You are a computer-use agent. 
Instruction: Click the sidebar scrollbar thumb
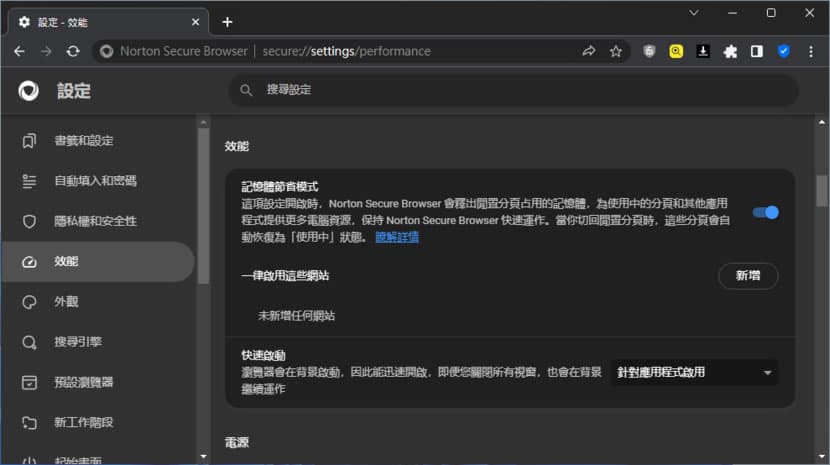[203, 207]
